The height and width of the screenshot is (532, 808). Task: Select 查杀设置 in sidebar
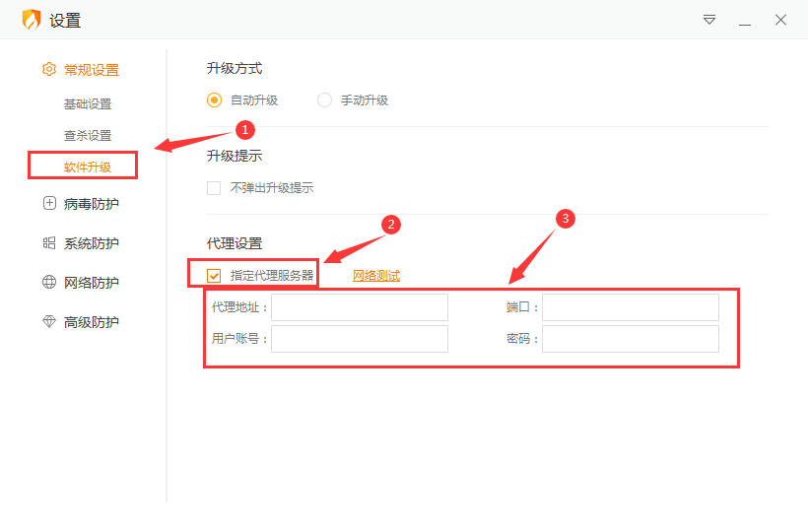point(88,135)
